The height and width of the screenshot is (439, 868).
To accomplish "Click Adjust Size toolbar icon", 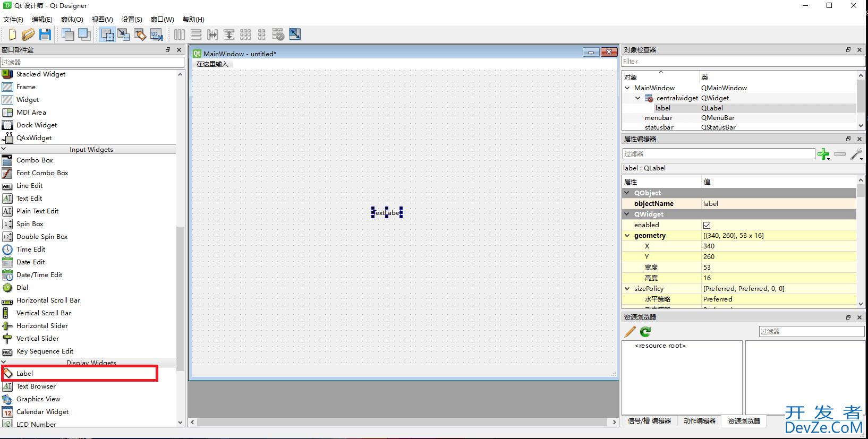I will tap(295, 35).
